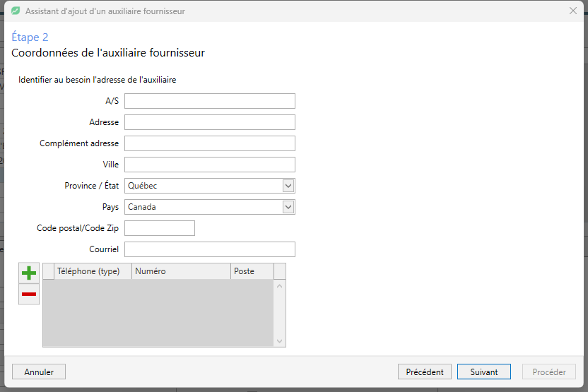Click the phone table scroll up arrow
The height and width of the screenshot is (392, 588).
pos(279,286)
